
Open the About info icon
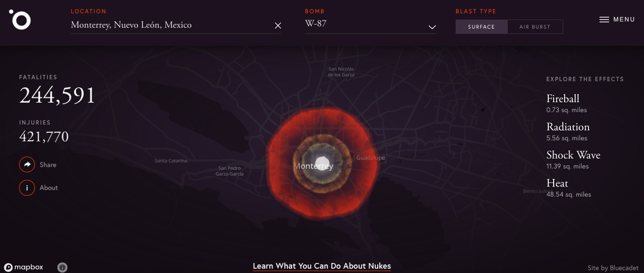click(27, 188)
